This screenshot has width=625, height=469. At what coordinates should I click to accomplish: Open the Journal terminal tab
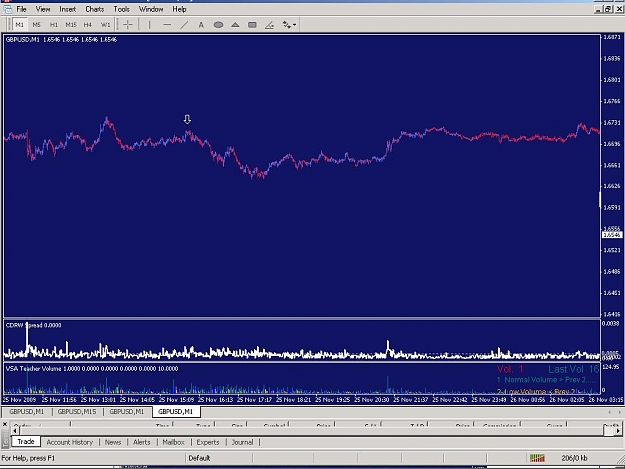pyautogui.click(x=242, y=442)
